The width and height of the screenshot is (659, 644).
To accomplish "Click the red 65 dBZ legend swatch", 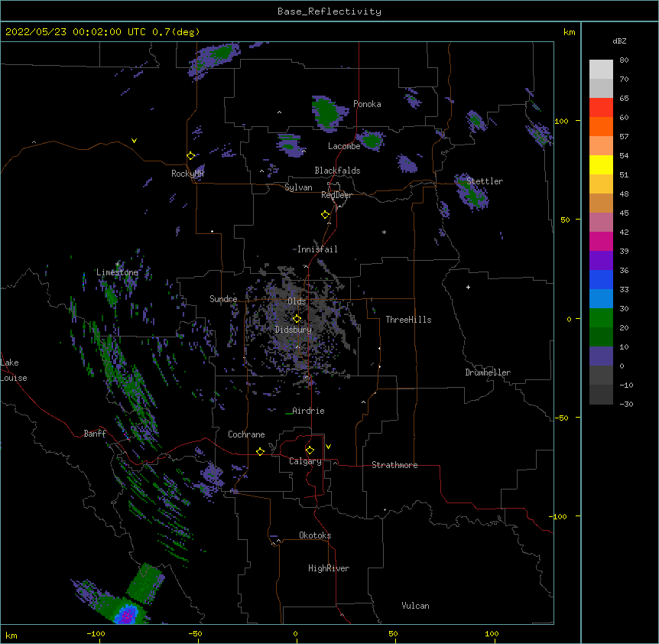I will pyautogui.click(x=601, y=107).
